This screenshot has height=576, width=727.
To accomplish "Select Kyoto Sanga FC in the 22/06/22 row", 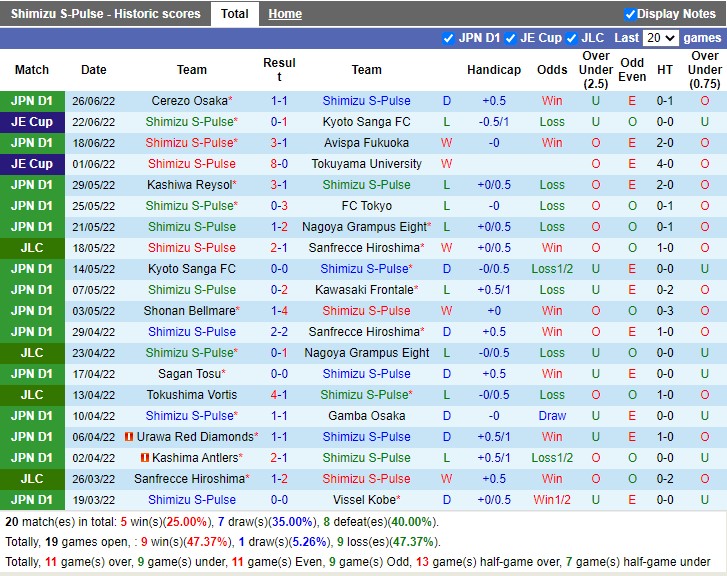I will (x=366, y=122).
